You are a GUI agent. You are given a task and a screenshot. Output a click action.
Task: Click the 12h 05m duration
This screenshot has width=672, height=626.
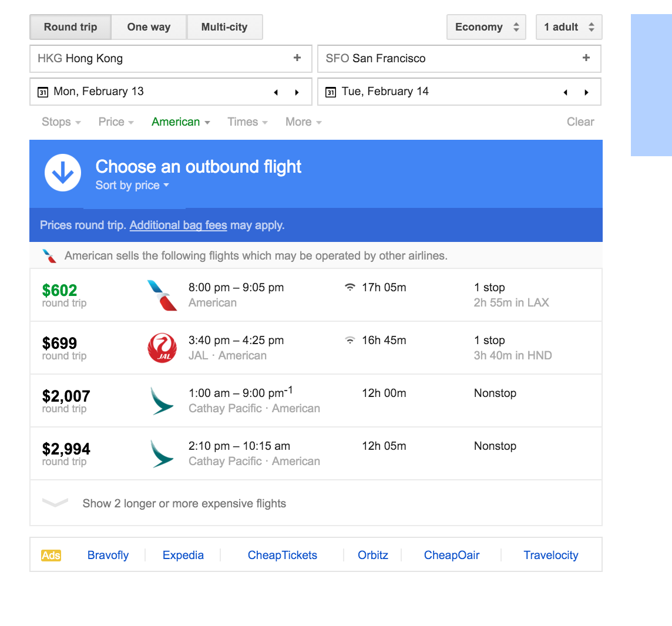(x=384, y=446)
